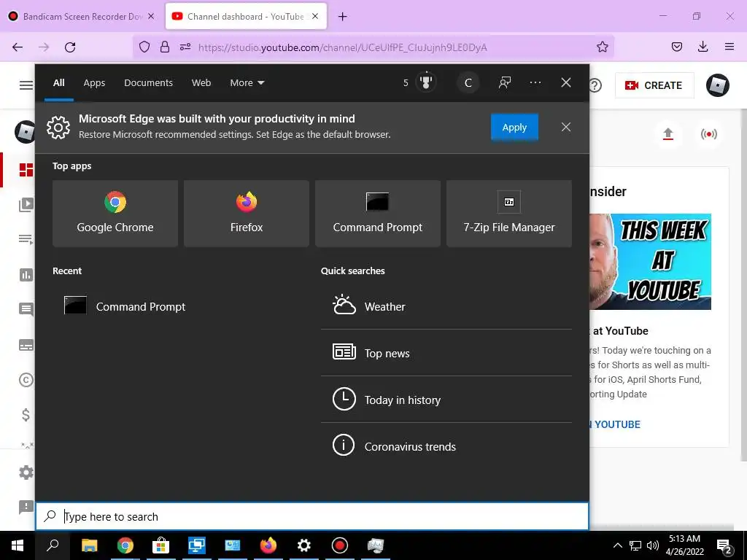Viewport: 747px width, 560px height.
Task: Open Firefox application menu
Action: (729, 47)
